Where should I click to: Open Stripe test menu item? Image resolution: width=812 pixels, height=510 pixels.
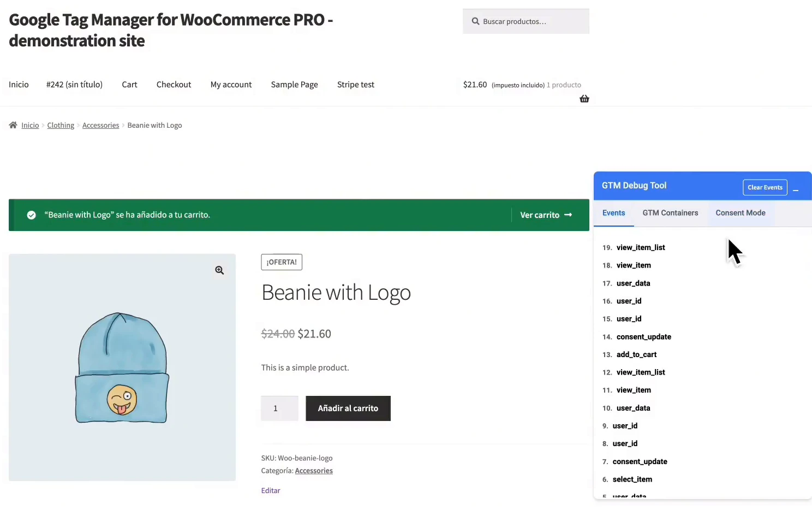tap(355, 85)
